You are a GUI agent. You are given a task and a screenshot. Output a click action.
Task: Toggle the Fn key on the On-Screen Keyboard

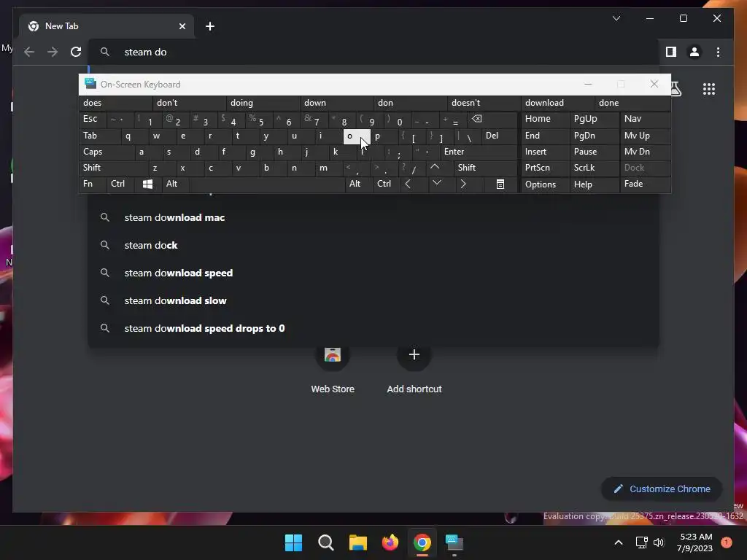point(93,184)
